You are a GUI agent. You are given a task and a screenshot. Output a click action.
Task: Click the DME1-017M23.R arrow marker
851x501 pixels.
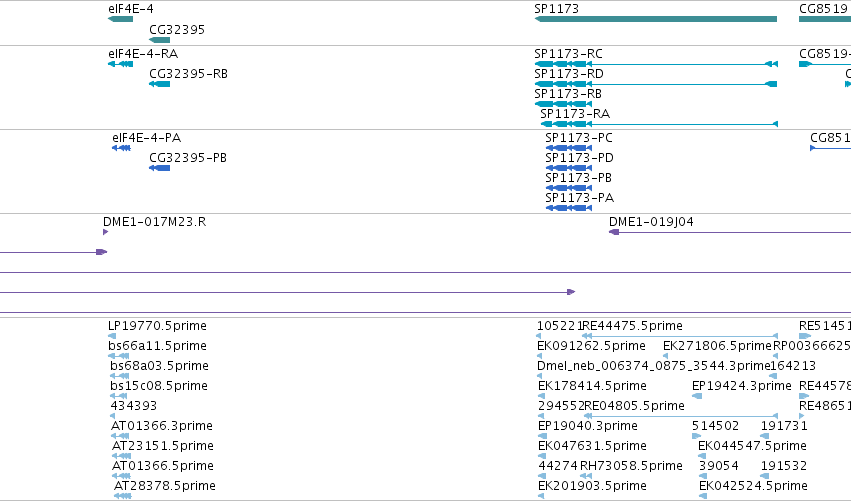point(105,232)
